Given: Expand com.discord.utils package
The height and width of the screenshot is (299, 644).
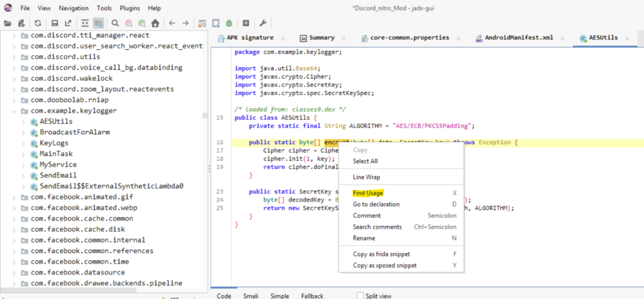Looking at the screenshot, I should coord(14,56).
